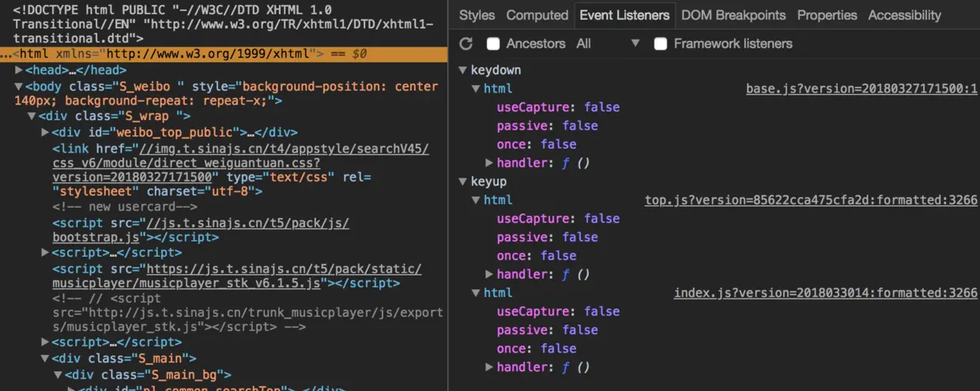Switch to the Styles tab
Viewport: 980px width, 391px height.
coord(477,15)
